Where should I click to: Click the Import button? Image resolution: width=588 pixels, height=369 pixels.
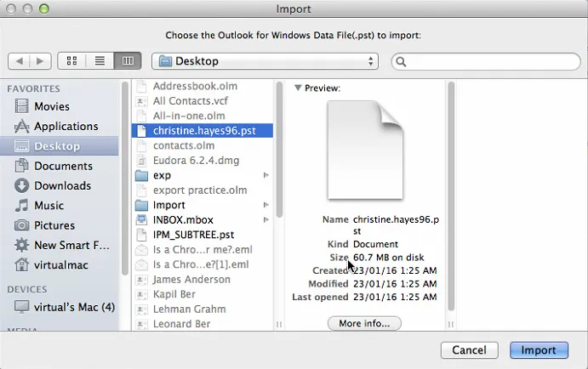[x=539, y=350]
